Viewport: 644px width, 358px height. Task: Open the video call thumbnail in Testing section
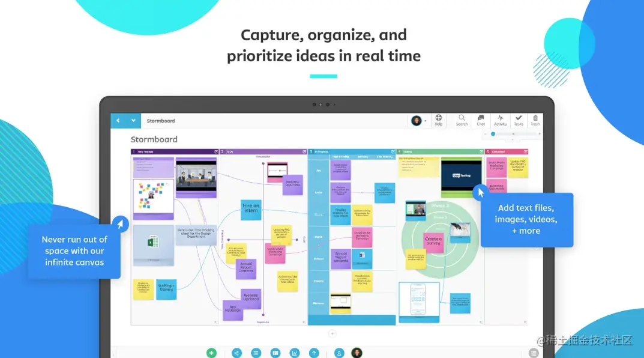tap(415, 211)
